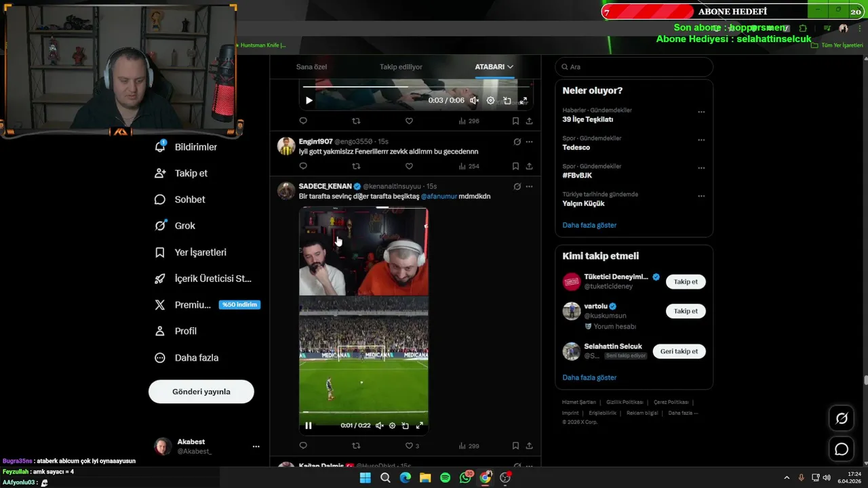Open settings gear of SADECE_KENAN video
The width and height of the screenshot is (868, 488).
pyautogui.click(x=392, y=426)
